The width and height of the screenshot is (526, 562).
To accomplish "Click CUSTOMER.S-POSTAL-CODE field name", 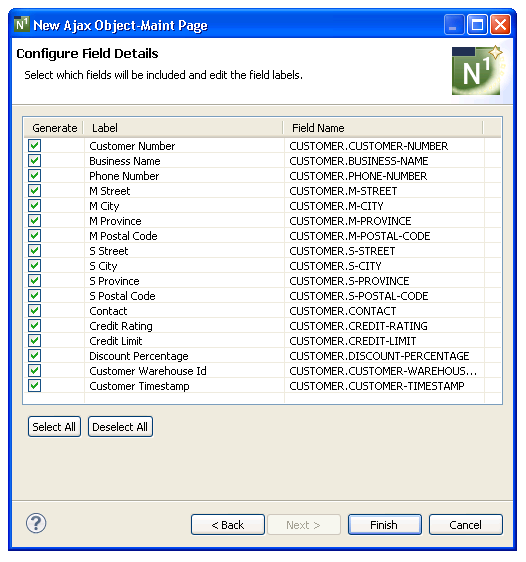I will (359, 297).
